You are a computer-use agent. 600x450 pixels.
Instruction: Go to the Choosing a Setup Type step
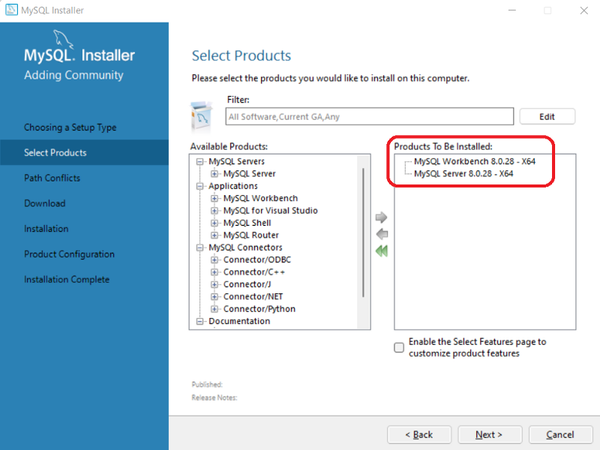(x=70, y=128)
